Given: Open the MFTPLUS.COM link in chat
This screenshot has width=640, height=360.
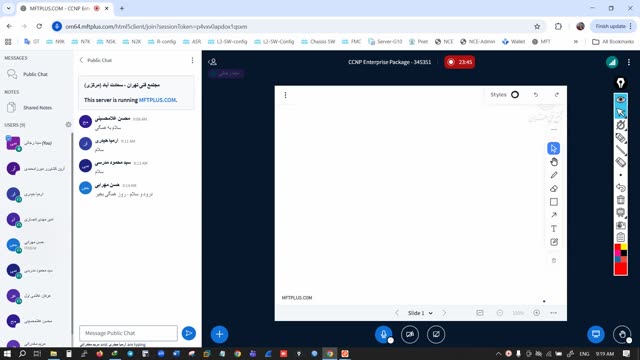Looking at the screenshot, I should pyautogui.click(x=157, y=100).
